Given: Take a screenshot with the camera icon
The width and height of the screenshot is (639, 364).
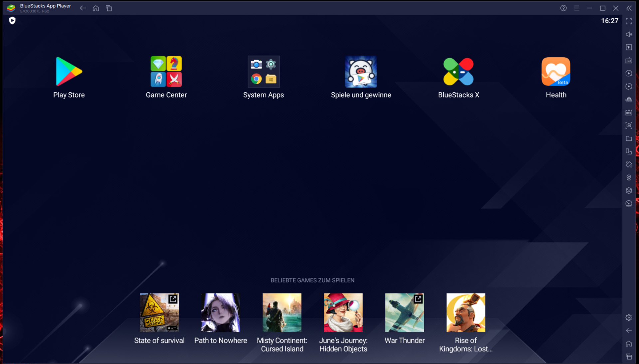Looking at the screenshot, I should (629, 125).
